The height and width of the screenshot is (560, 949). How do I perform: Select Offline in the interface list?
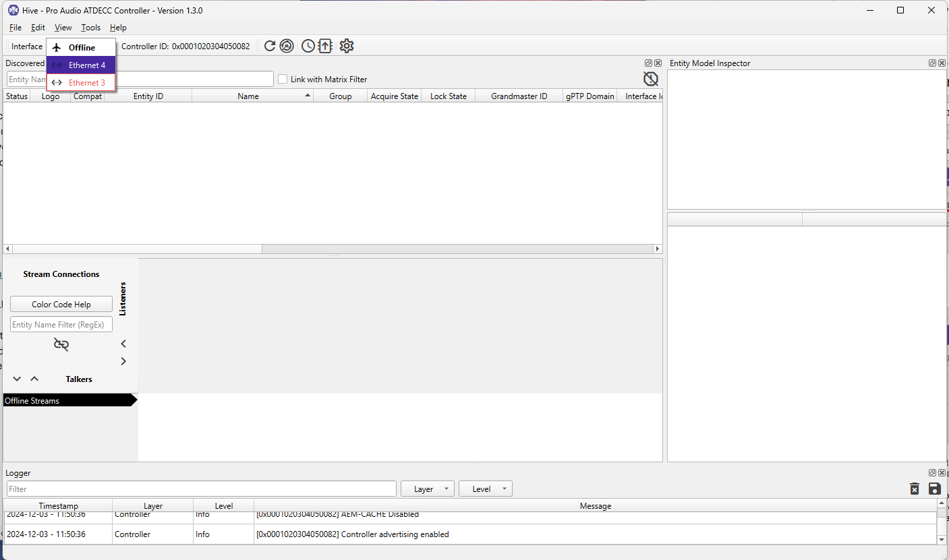[81, 47]
